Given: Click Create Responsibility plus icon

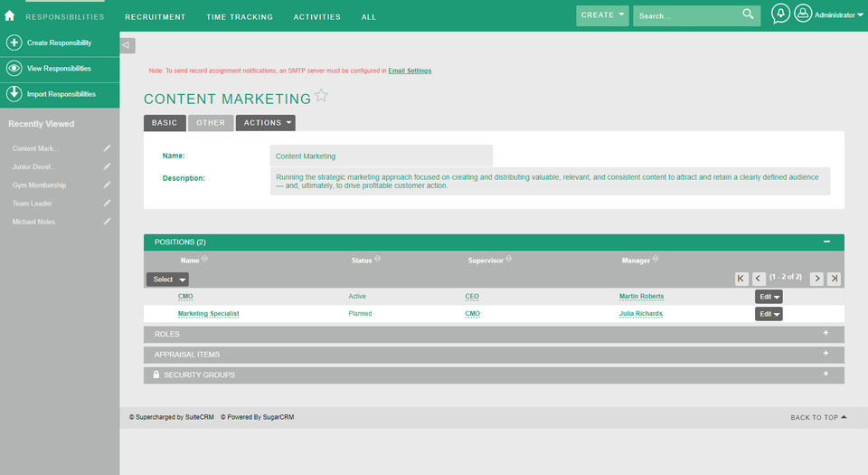Looking at the screenshot, I should click(x=14, y=43).
